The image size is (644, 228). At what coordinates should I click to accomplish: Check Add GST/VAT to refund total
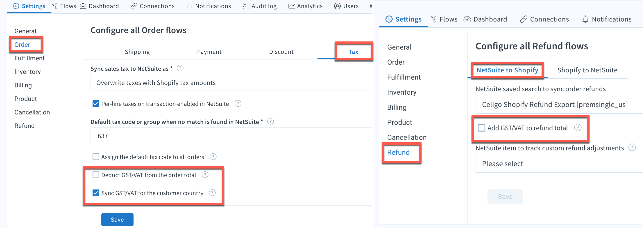tap(481, 128)
